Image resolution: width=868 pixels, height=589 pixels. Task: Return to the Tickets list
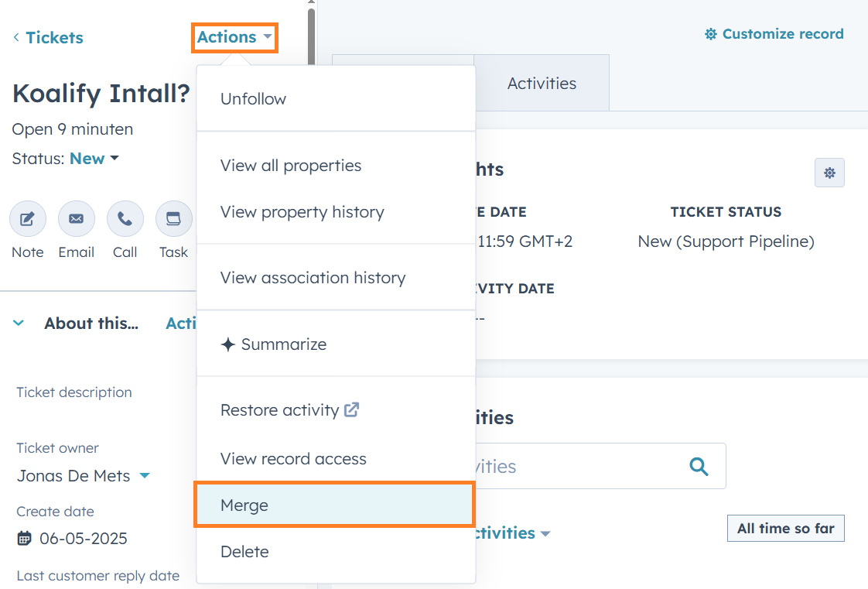pyautogui.click(x=48, y=37)
